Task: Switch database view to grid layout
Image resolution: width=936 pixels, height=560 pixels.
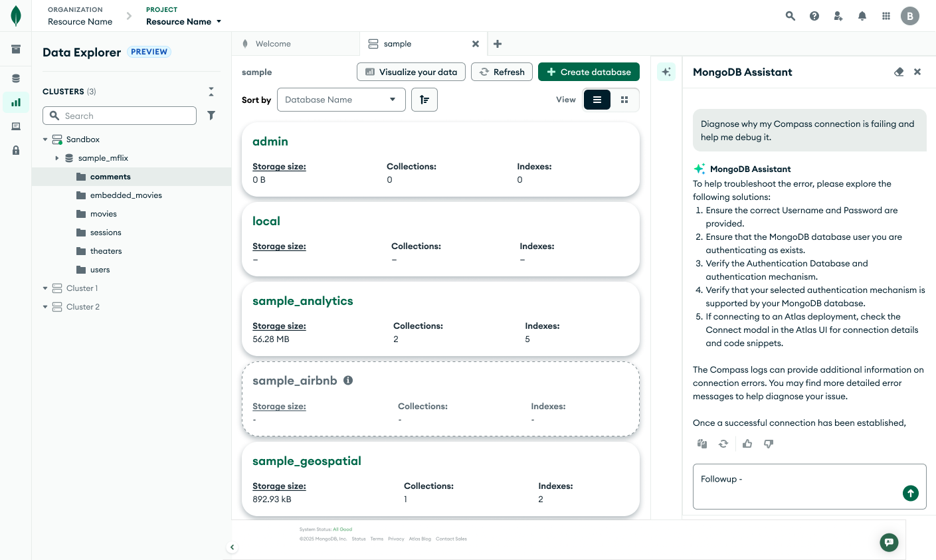Action: tap(624, 99)
